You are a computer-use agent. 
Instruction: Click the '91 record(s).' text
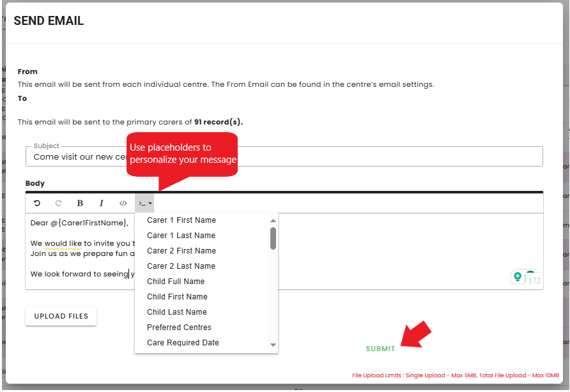click(218, 122)
